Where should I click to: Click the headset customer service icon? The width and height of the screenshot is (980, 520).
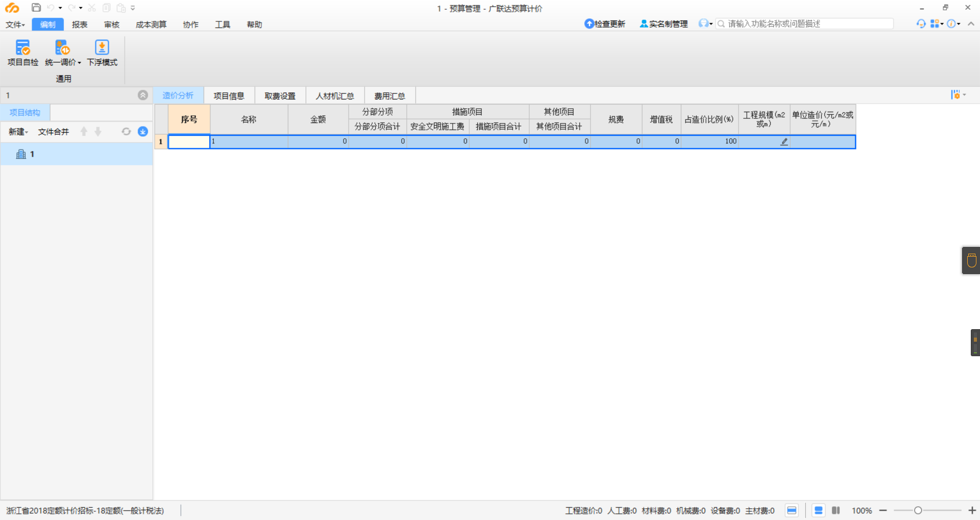pos(921,23)
